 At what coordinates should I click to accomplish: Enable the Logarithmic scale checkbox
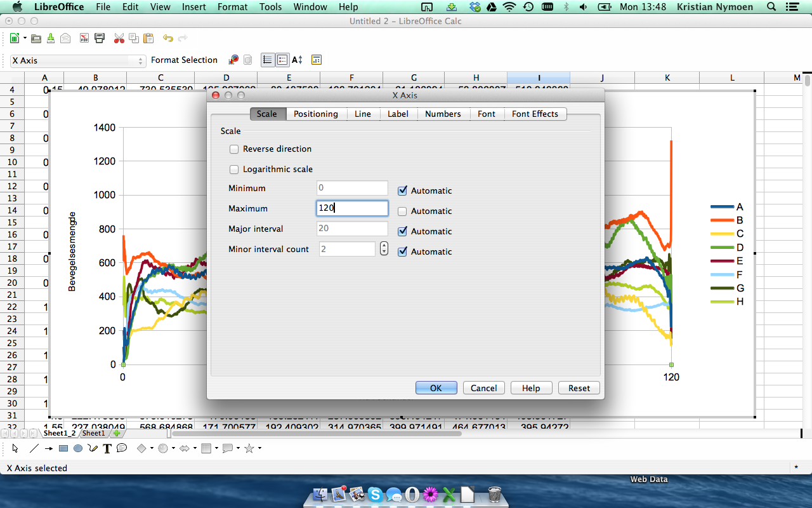pos(234,170)
